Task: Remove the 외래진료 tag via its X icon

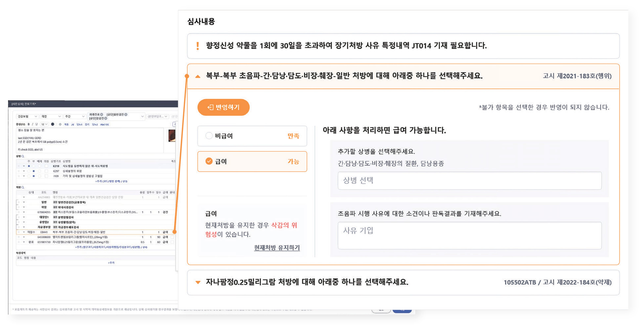Action: coord(101,115)
